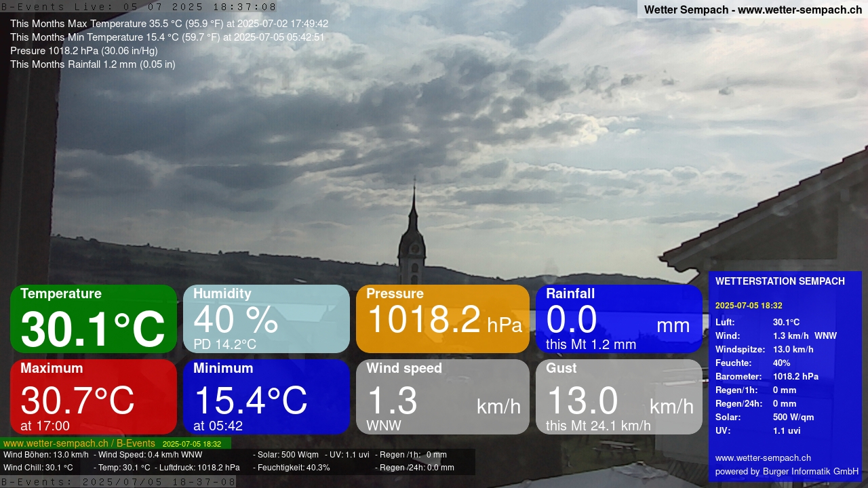Click the Regen/1h 0 mm row
This screenshot has width=868, height=488.
[756, 390]
